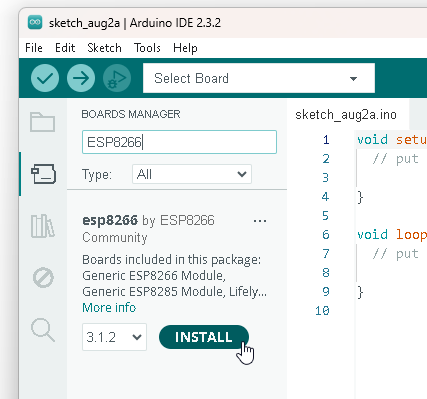Open the Tools menu
The image size is (427, 399).
tap(147, 48)
